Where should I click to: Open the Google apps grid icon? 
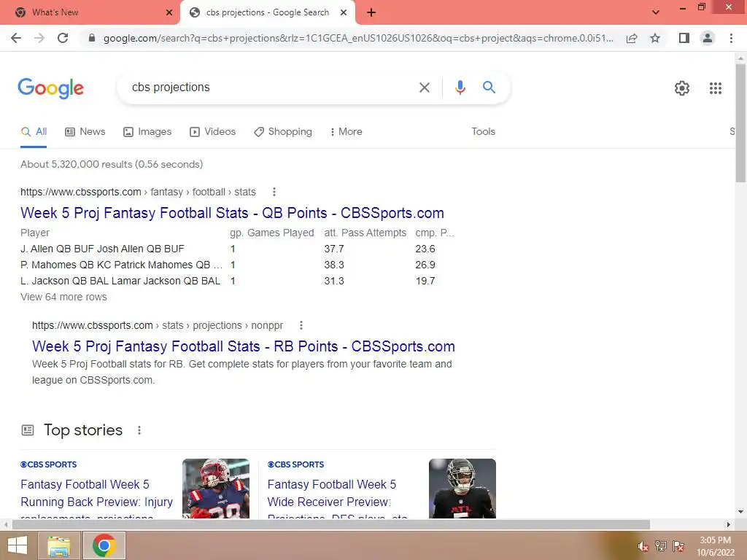[715, 88]
